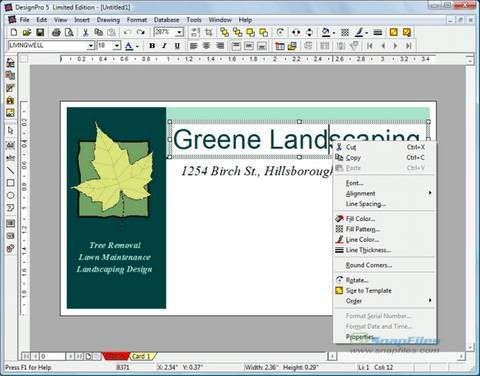Open the font size dropdown
480x376 pixels.
coord(117,46)
